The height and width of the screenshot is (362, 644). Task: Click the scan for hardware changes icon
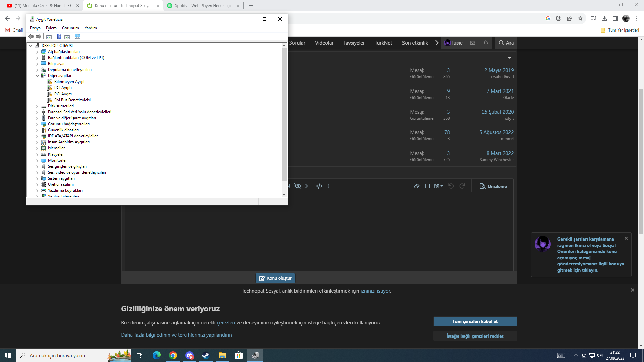point(77,36)
